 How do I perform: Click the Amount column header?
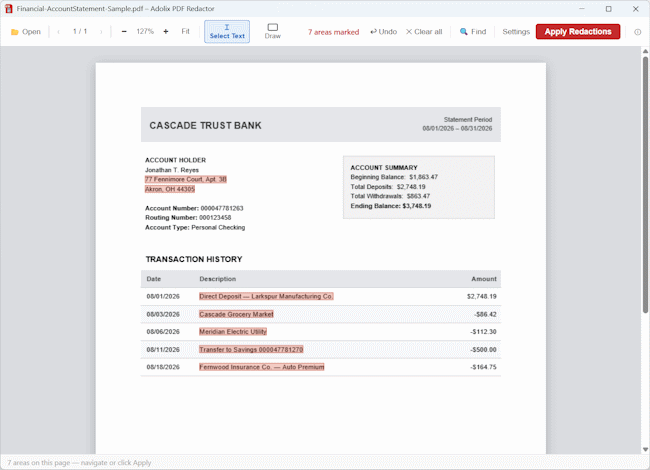point(484,279)
